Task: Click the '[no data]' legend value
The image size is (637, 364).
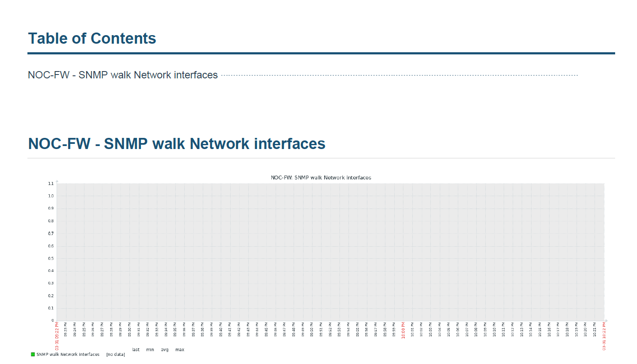Action: [x=116, y=355]
